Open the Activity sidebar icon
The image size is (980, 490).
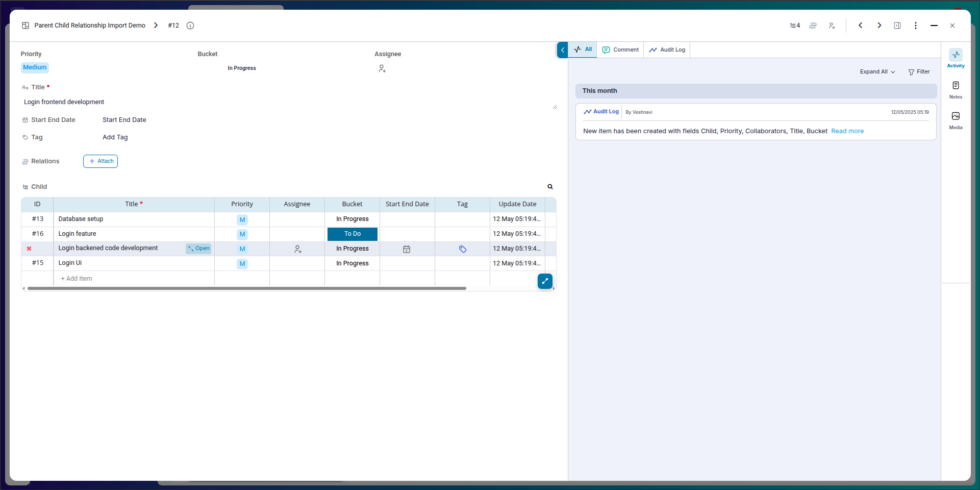click(x=956, y=59)
